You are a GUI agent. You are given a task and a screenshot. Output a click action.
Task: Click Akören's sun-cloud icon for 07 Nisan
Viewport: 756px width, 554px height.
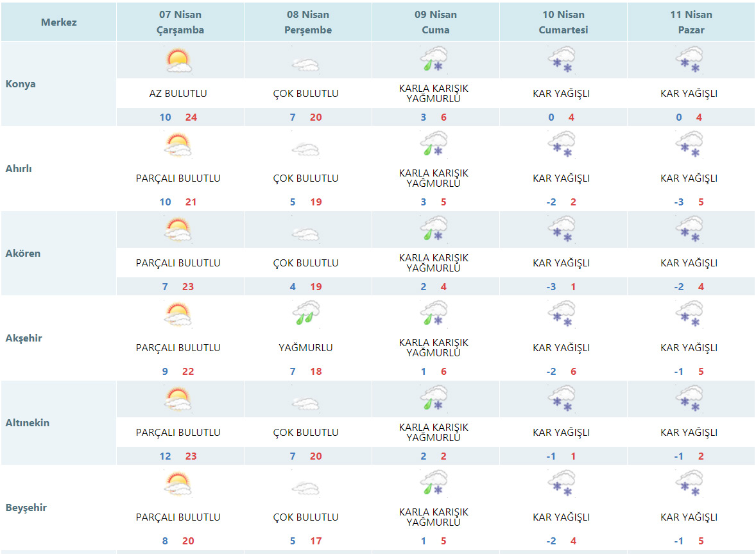(x=179, y=230)
